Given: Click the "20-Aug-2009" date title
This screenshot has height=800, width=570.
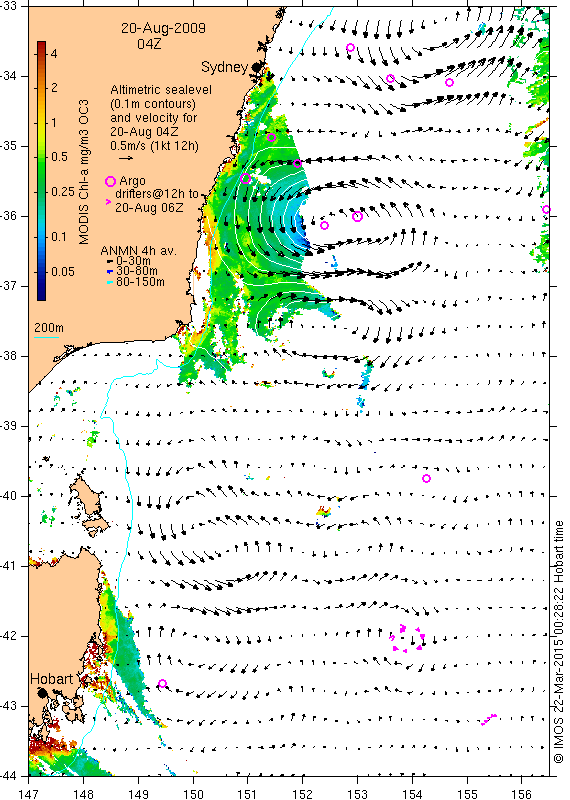Looking at the screenshot, I should point(163,28).
